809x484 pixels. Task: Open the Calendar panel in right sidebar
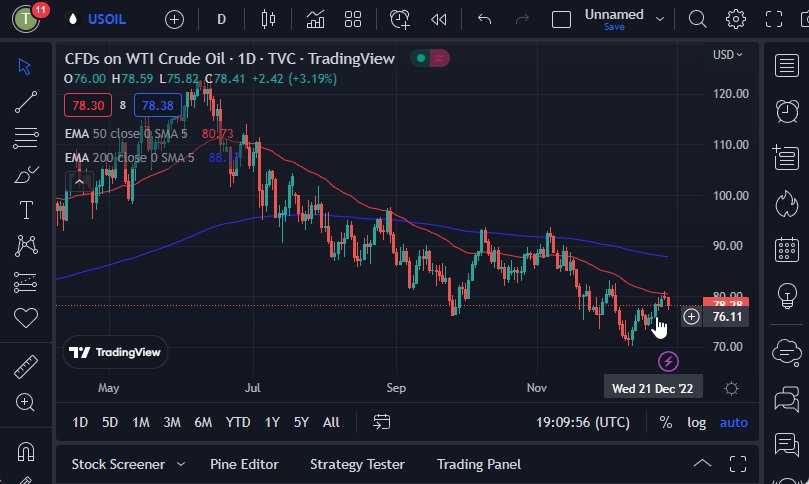click(787, 249)
